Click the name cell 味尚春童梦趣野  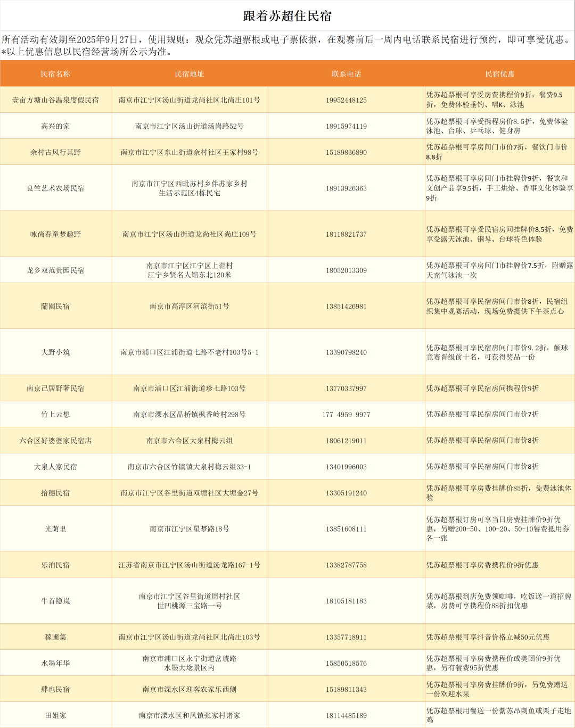pos(55,234)
